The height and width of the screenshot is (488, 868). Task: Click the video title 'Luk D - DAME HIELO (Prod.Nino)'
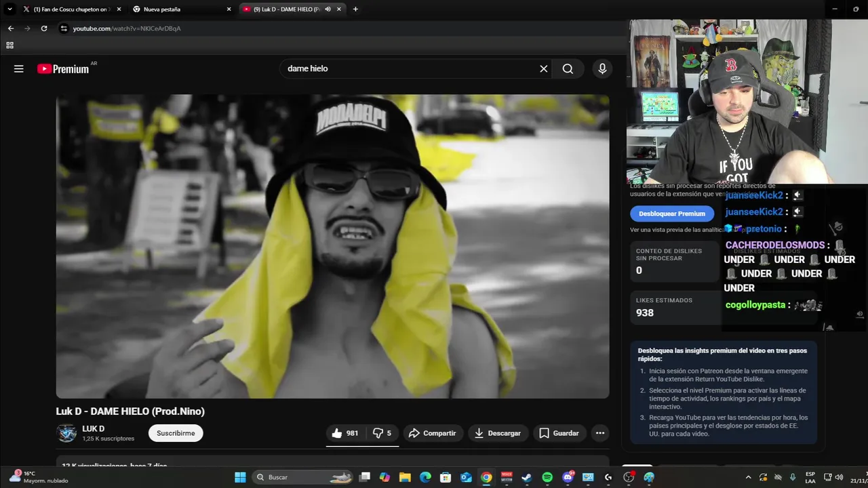[x=130, y=411]
